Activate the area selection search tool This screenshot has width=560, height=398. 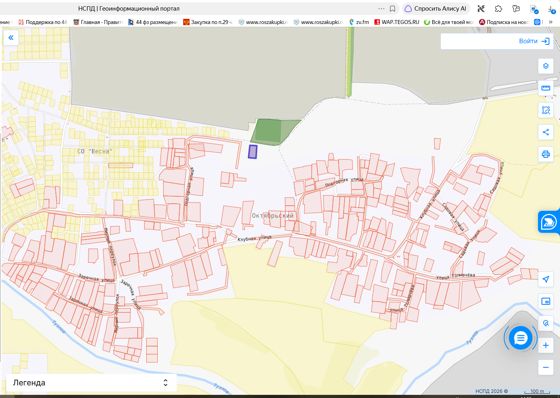[x=545, y=110]
